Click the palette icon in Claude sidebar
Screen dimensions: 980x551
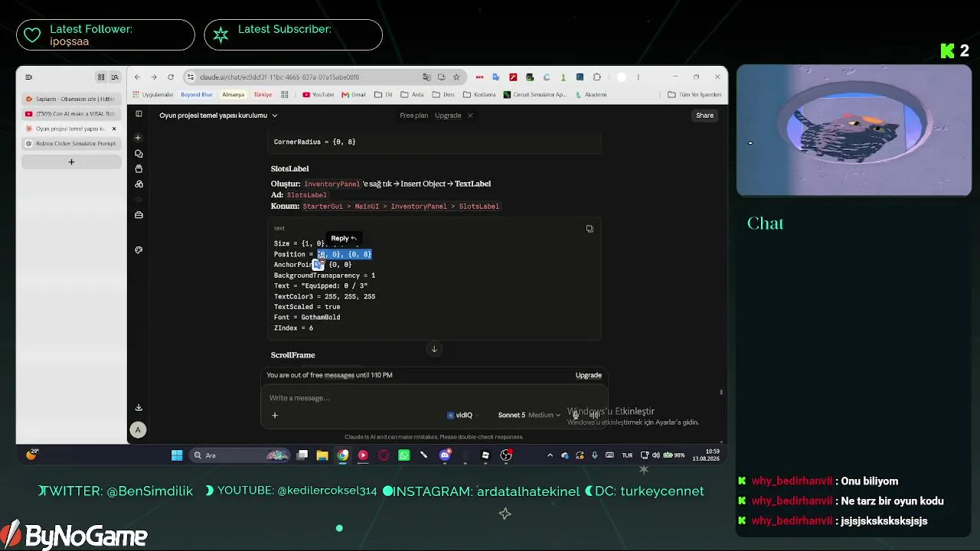click(x=139, y=250)
